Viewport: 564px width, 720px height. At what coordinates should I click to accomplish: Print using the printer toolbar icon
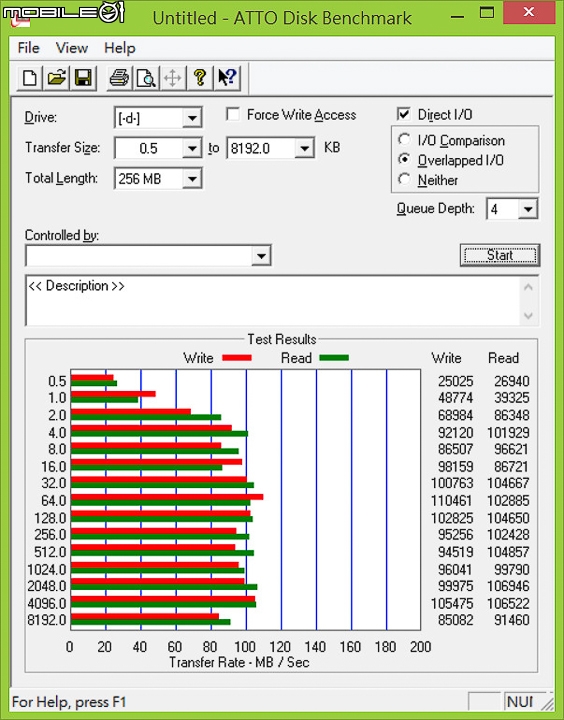(x=119, y=78)
